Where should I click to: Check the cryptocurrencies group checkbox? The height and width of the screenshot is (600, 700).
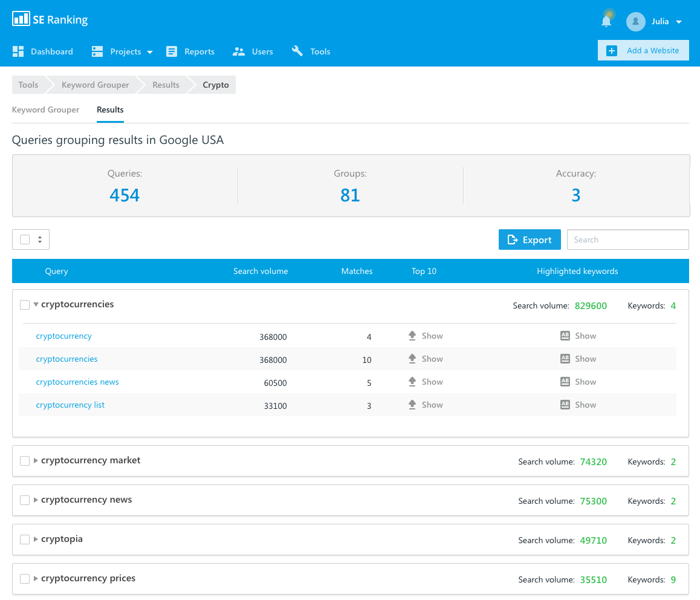point(25,305)
